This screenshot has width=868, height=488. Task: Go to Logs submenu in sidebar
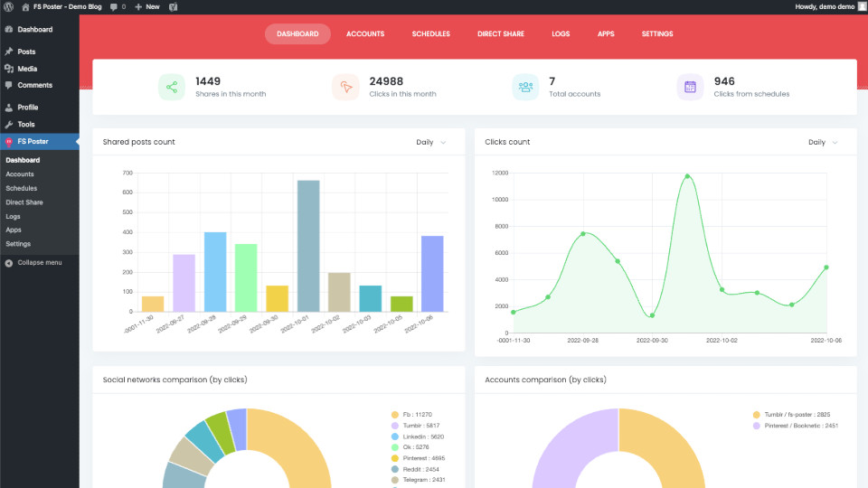pyautogui.click(x=13, y=216)
